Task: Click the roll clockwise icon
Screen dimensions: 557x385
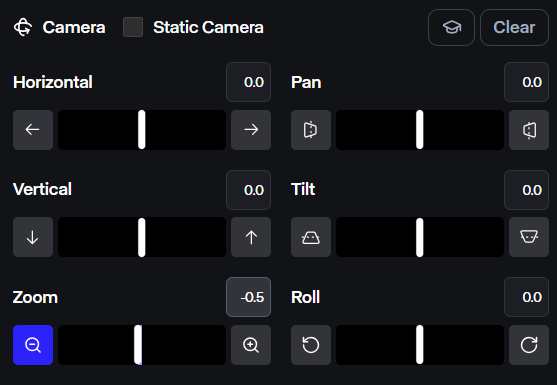Action: click(529, 345)
